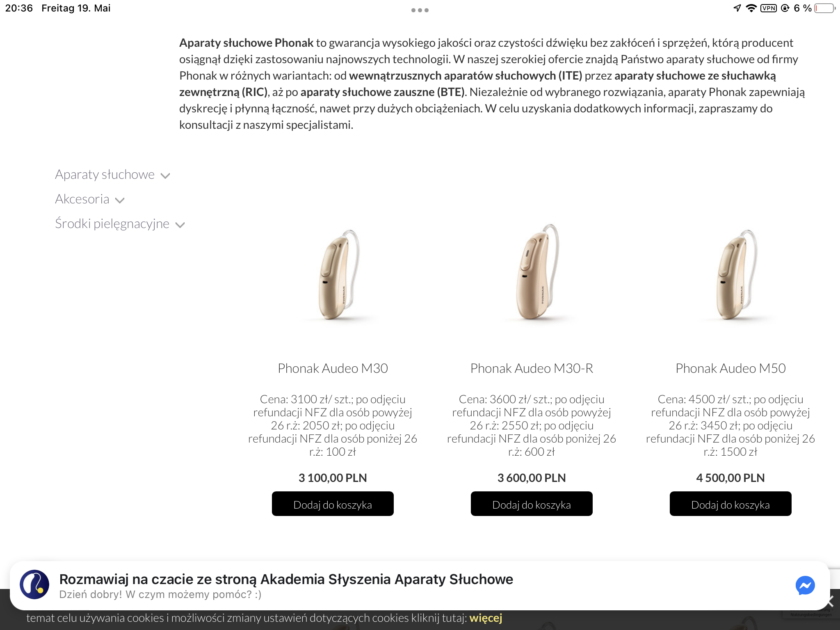
Task: Add Phonak Audeo M30 to cart
Action: pyautogui.click(x=333, y=504)
